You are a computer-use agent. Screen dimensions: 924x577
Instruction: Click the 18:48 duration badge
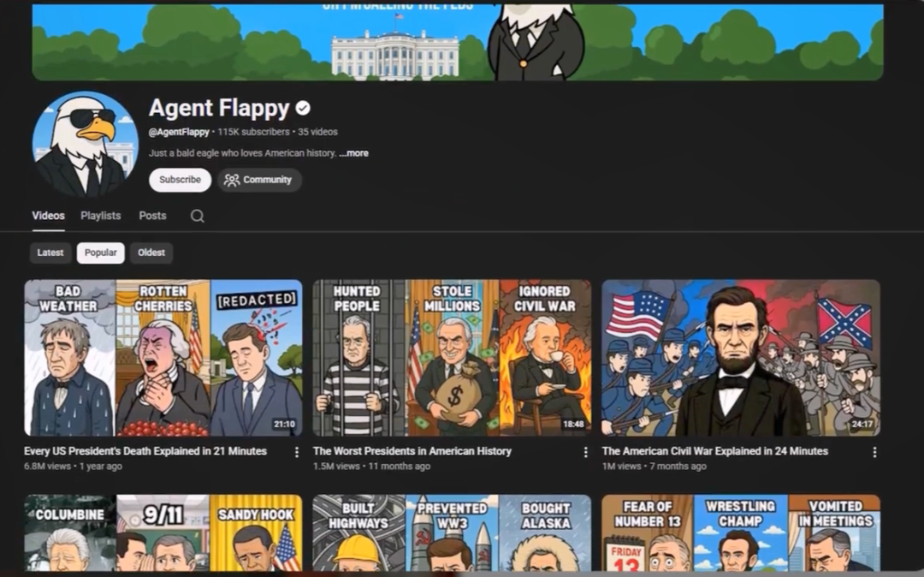pyautogui.click(x=573, y=425)
